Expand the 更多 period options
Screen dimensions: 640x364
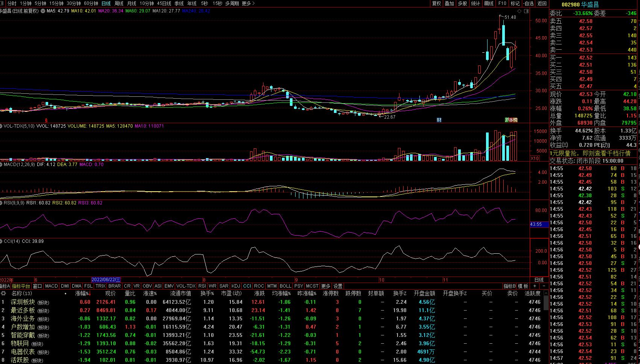(x=248, y=3)
